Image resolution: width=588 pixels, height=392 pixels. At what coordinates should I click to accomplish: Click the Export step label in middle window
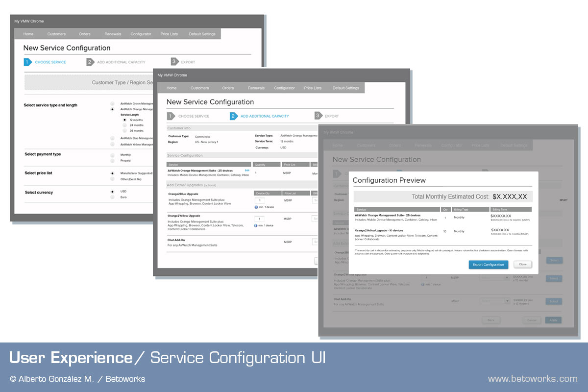point(332,116)
